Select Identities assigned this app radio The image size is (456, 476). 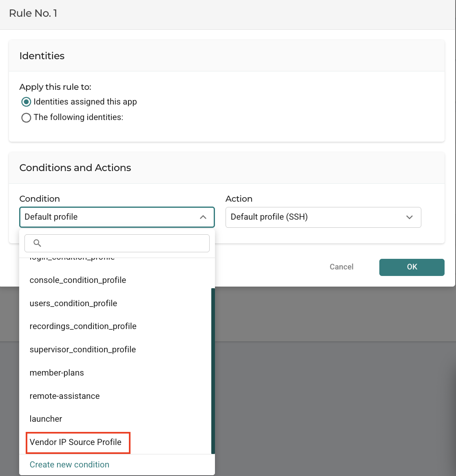pyautogui.click(x=26, y=102)
